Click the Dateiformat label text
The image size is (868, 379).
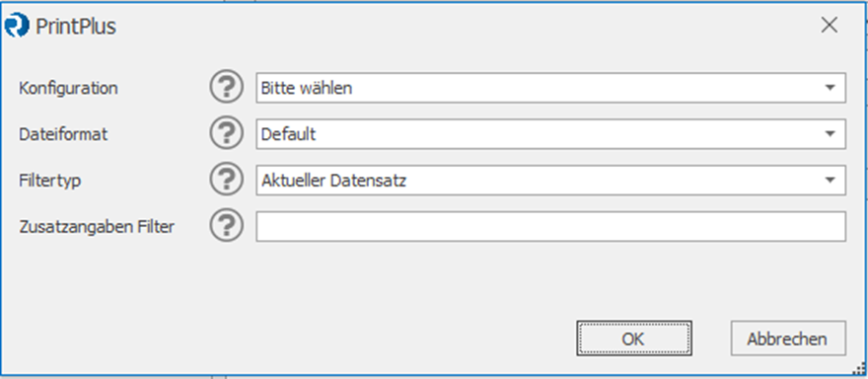coord(64,134)
